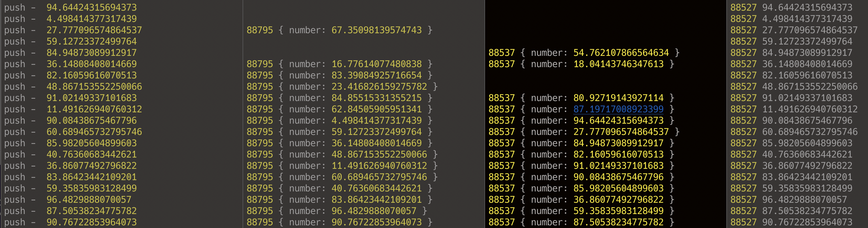Click the line 'push - 91.02149337101683'

click(70, 98)
